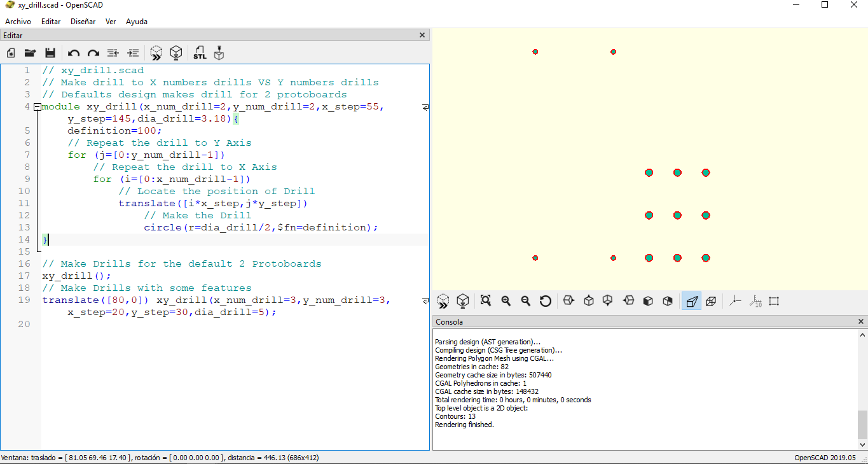This screenshot has width=868, height=464.
Task: Preview the design from the editor toolbar
Action: [x=156, y=53]
